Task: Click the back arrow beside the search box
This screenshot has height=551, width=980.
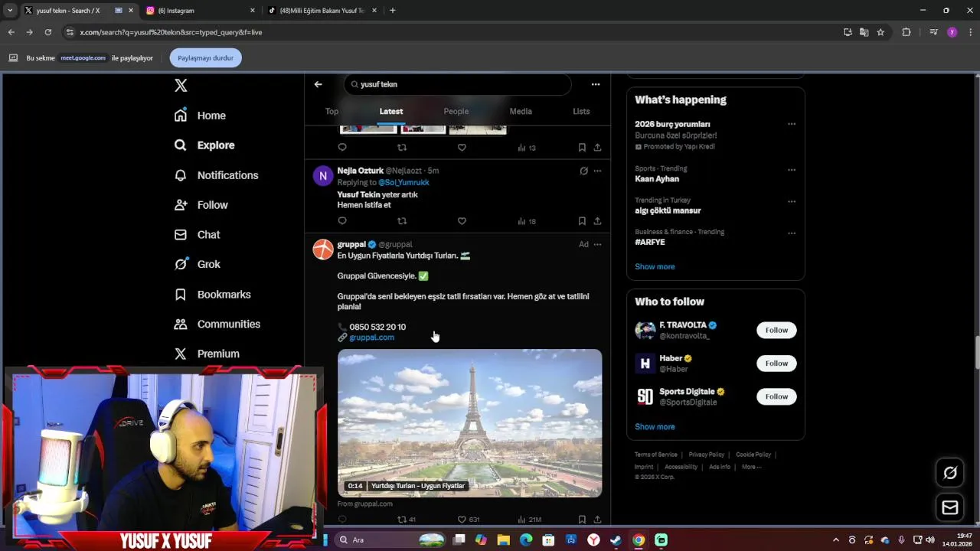Action: click(318, 84)
